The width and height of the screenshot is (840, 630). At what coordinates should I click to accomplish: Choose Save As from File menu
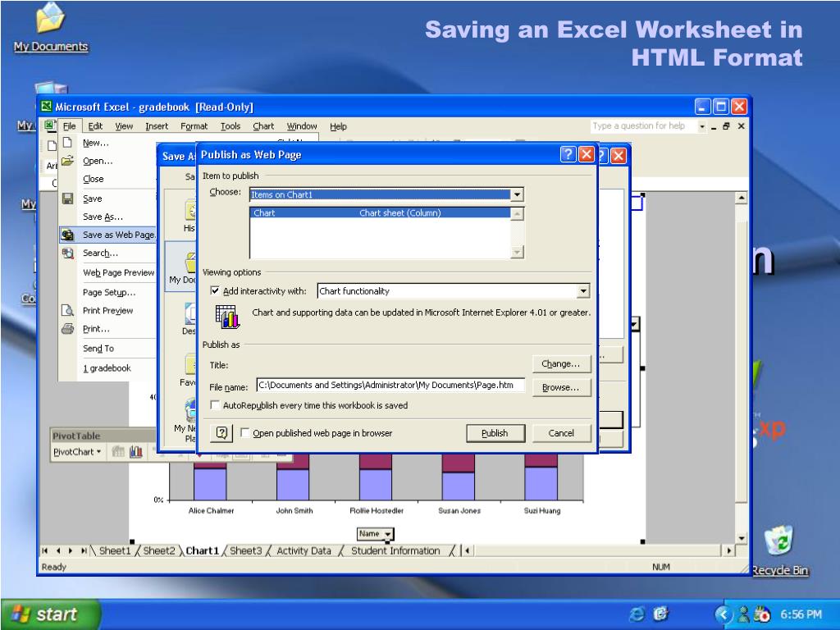click(x=103, y=217)
